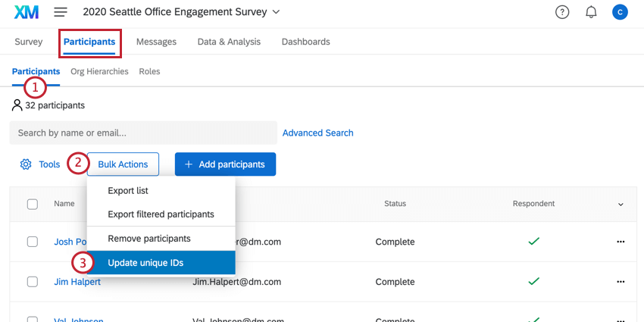The image size is (644, 322).
Task: Open the hamburger navigation menu
Action: (x=61, y=12)
